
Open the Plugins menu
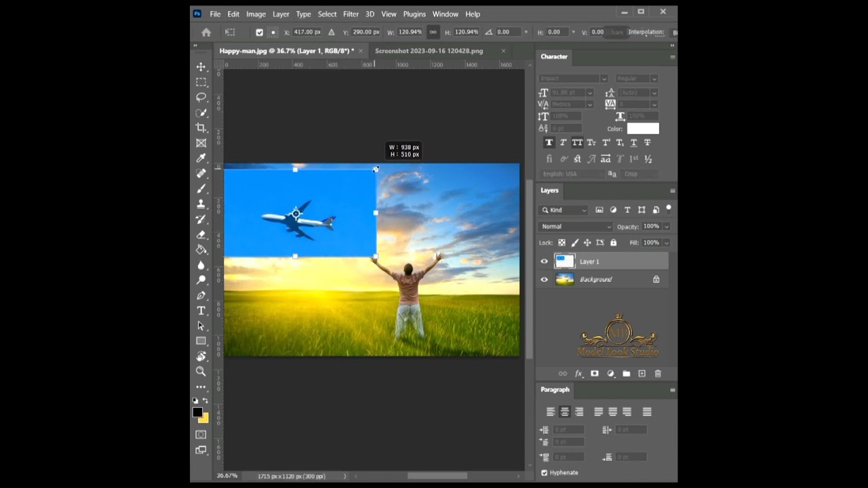[414, 14]
